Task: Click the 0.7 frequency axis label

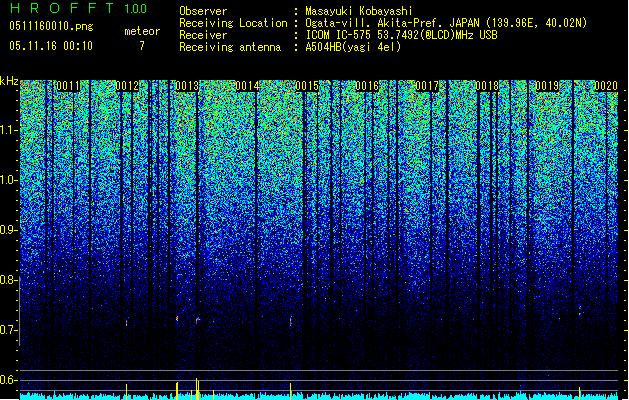Action: click(x=9, y=330)
